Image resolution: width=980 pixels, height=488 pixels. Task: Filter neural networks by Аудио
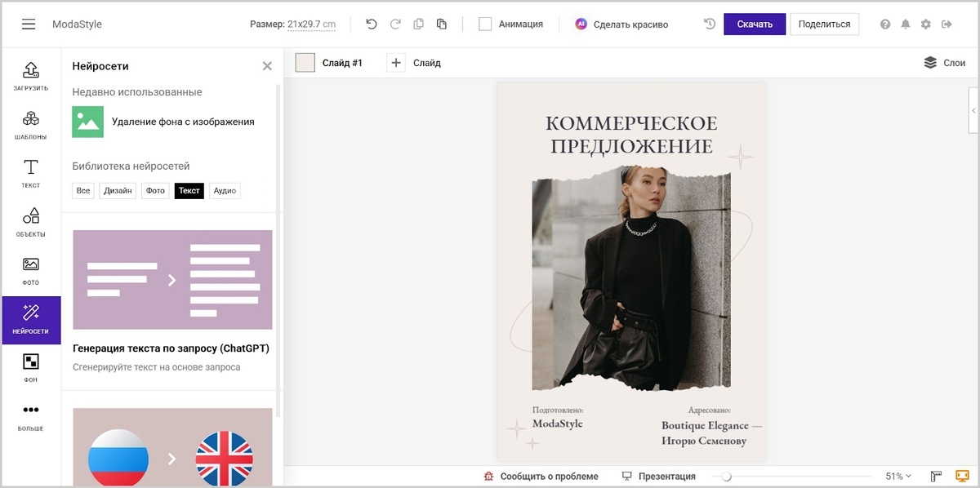tap(225, 190)
